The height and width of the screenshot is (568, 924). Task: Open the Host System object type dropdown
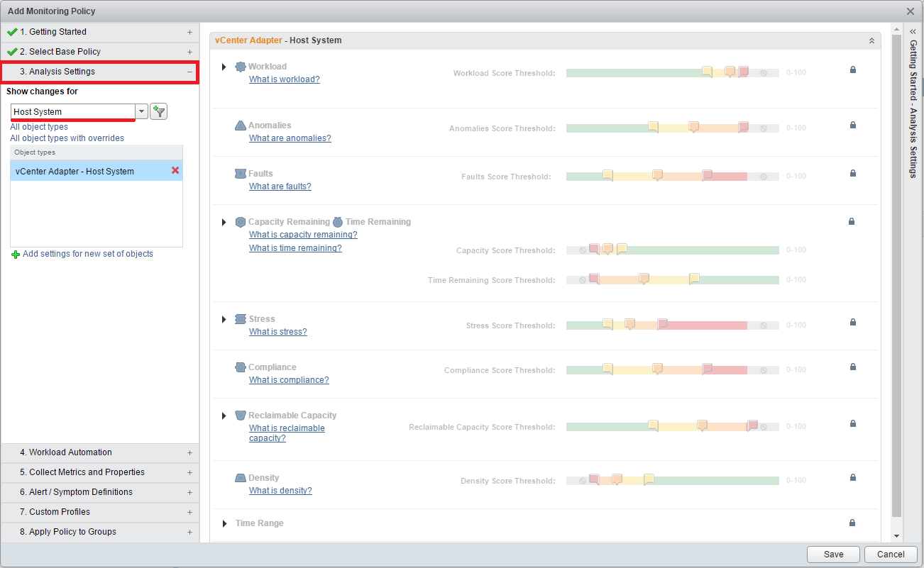tap(142, 111)
